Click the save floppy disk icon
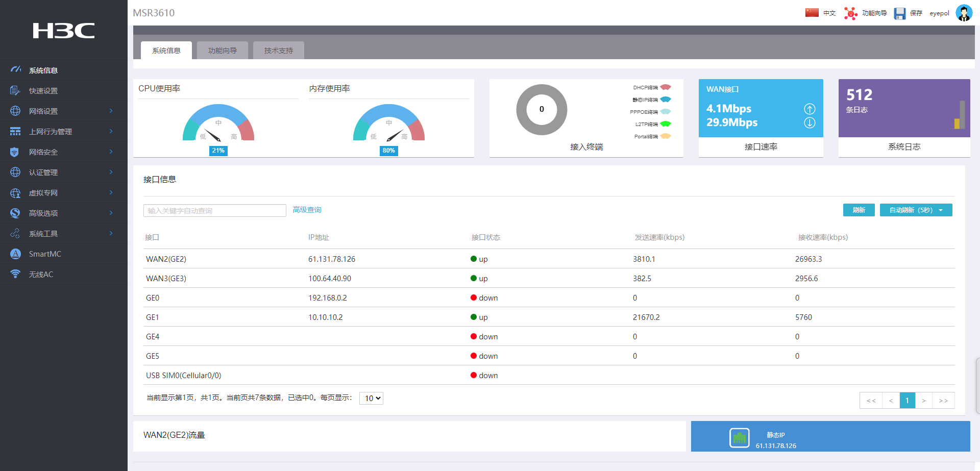This screenshot has height=471, width=980. click(x=899, y=13)
